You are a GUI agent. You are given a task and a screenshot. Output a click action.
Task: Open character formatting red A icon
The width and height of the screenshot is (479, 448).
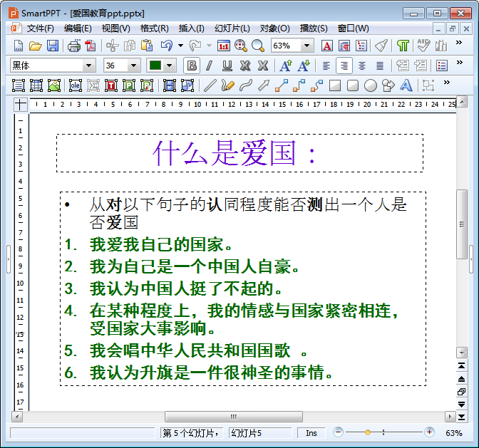click(x=327, y=46)
